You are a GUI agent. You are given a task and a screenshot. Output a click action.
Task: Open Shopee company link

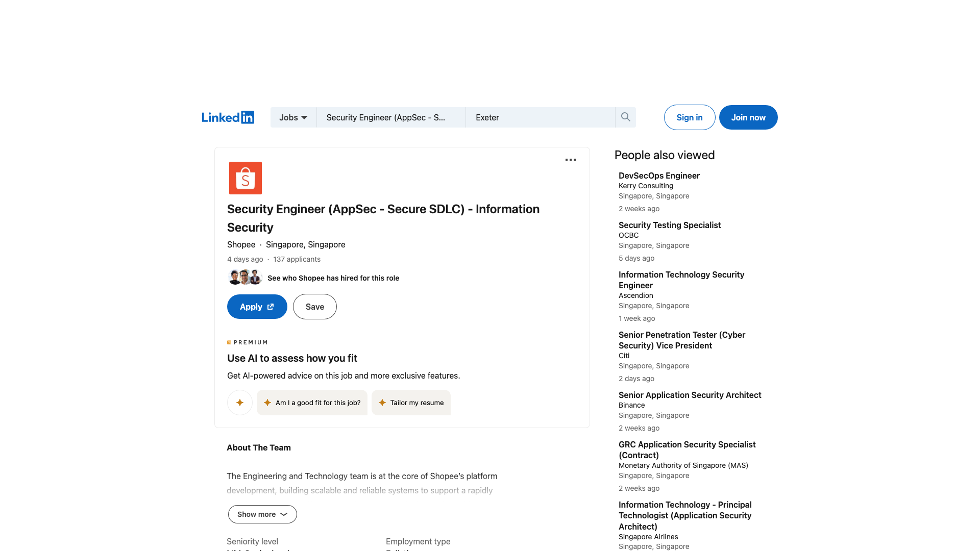[241, 244]
